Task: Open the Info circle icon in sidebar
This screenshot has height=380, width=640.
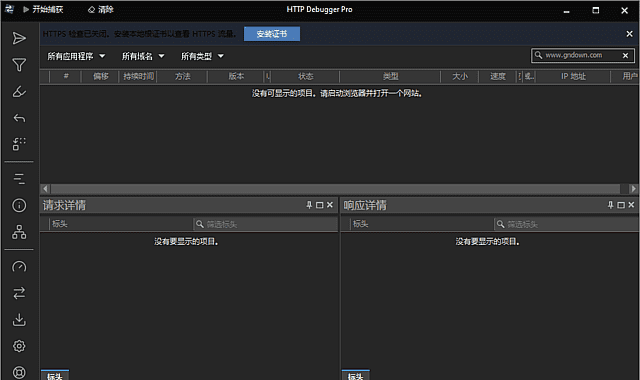Action: pos(19,205)
